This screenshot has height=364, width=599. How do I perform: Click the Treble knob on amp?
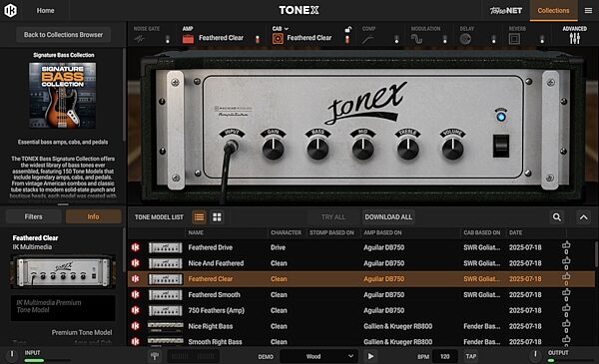[x=408, y=148]
